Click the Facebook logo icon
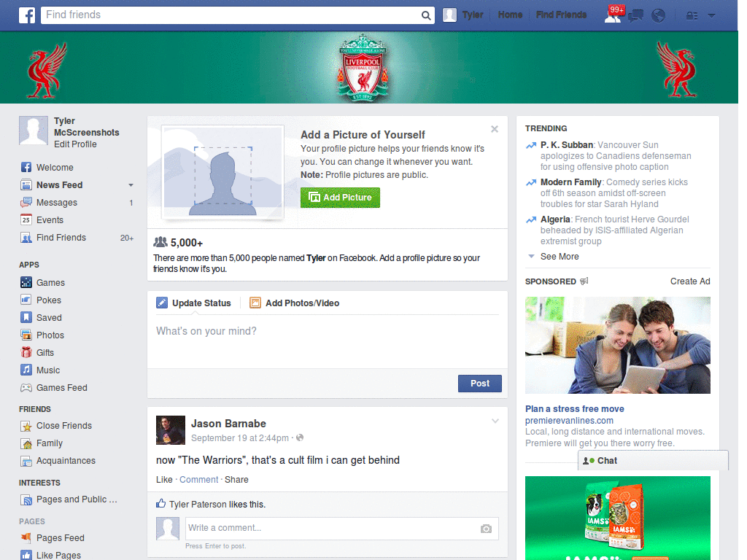747x560 pixels. tap(27, 15)
